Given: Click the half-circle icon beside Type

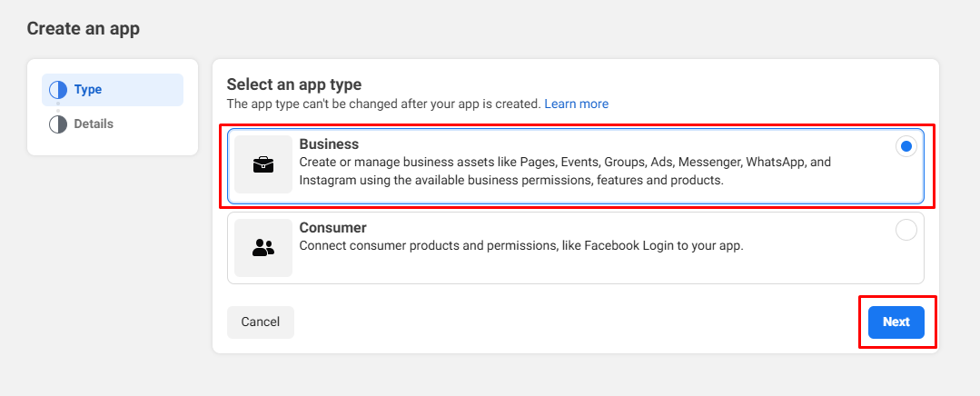Looking at the screenshot, I should pyautogui.click(x=58, y=90).
